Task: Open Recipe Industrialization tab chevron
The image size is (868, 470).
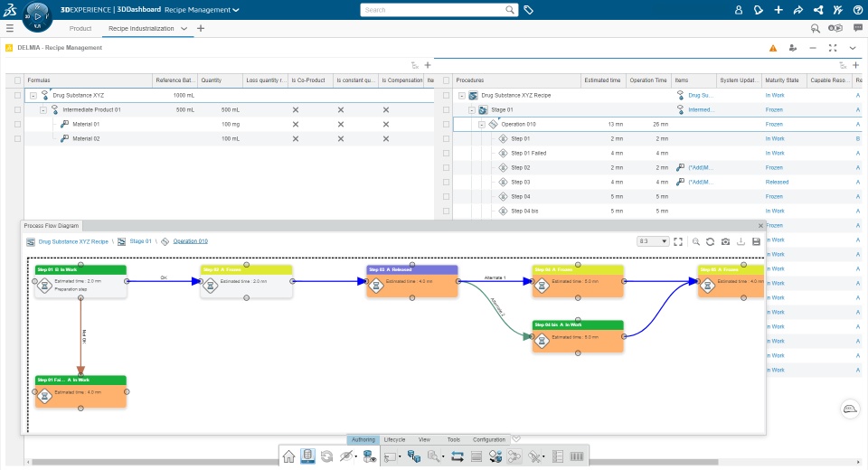Action: (184, 28)
